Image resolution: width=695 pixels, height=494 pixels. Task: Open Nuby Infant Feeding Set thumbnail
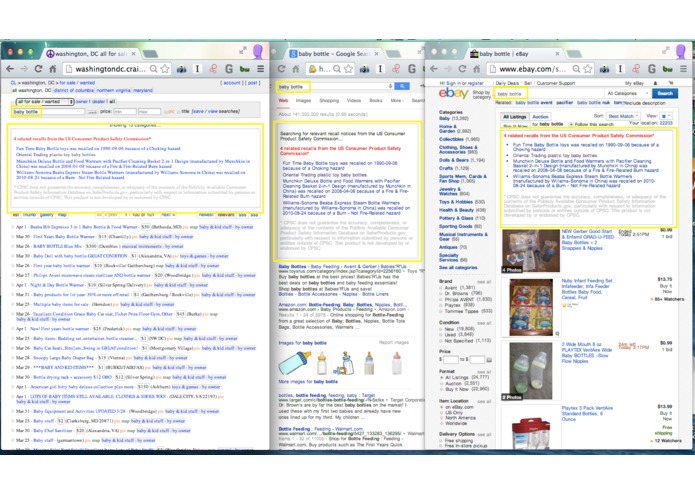tap(531, 307)
